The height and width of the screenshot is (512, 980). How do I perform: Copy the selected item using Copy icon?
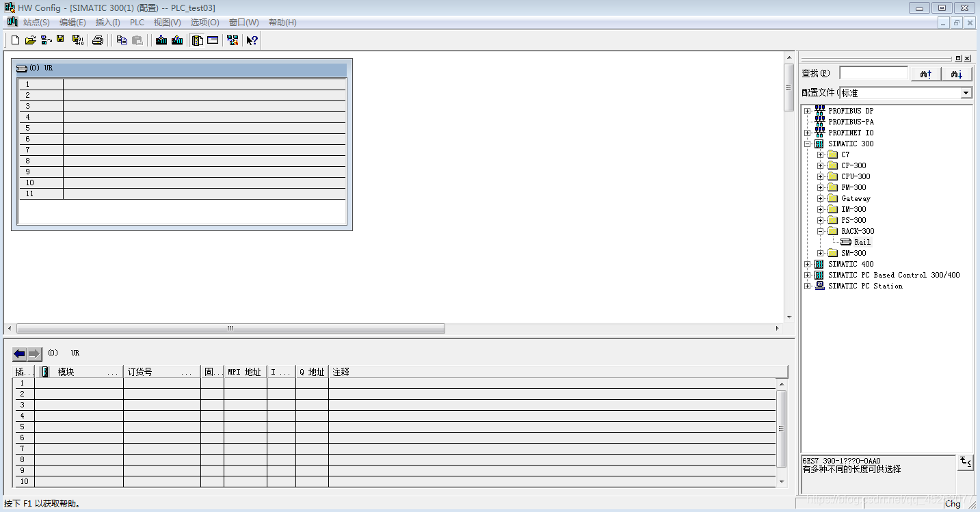coord(122,40)
